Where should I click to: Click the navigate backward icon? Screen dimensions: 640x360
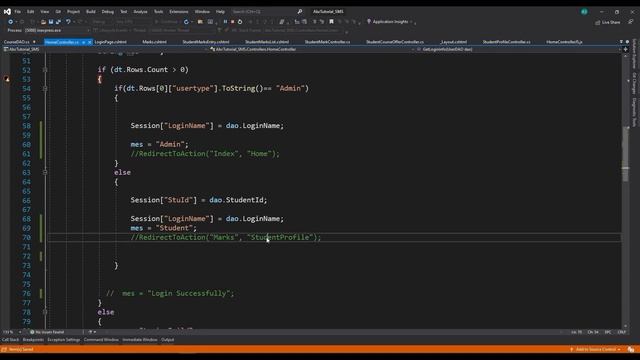pos(11,22)
